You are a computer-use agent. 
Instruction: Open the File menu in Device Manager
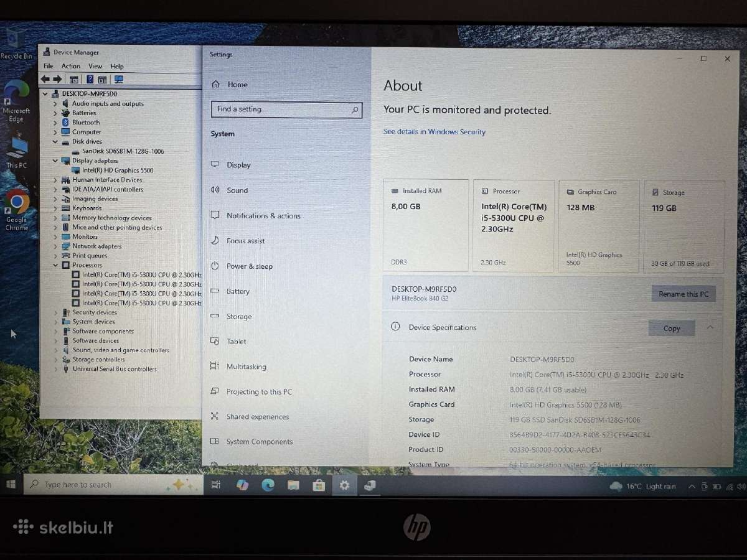49,66
